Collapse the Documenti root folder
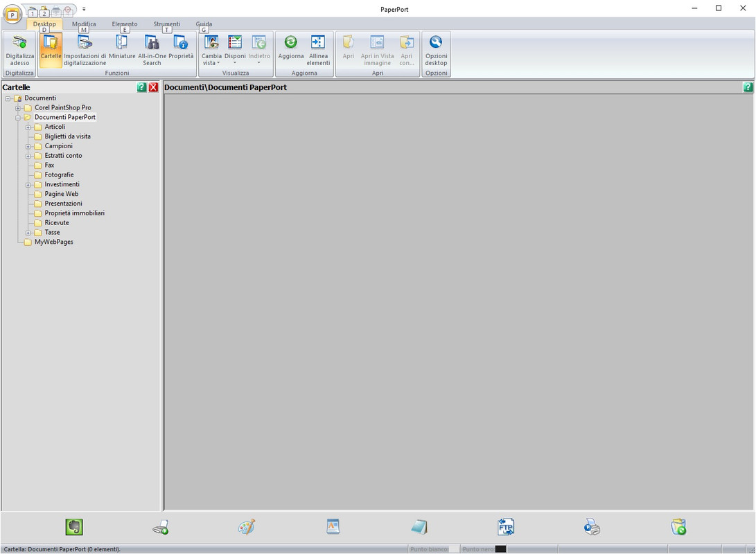 (8, 98)
